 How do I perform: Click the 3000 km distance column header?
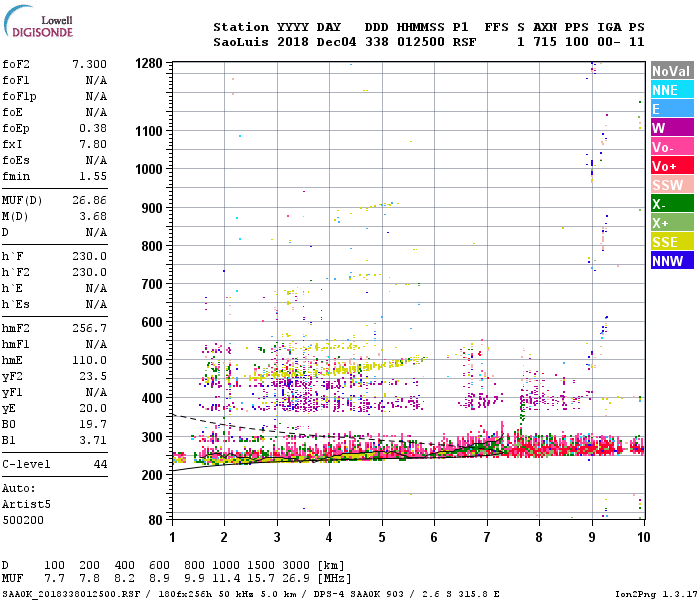click(x=296, y=566)
